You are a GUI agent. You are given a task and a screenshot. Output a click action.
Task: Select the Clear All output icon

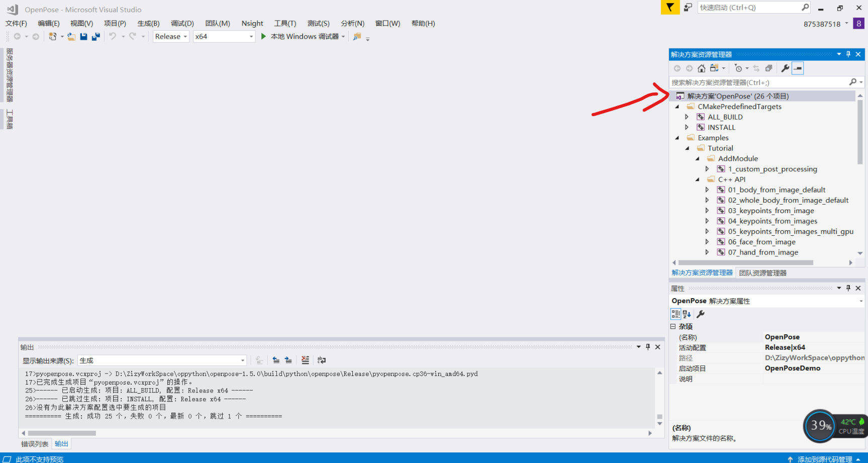[x=305, y=360]
